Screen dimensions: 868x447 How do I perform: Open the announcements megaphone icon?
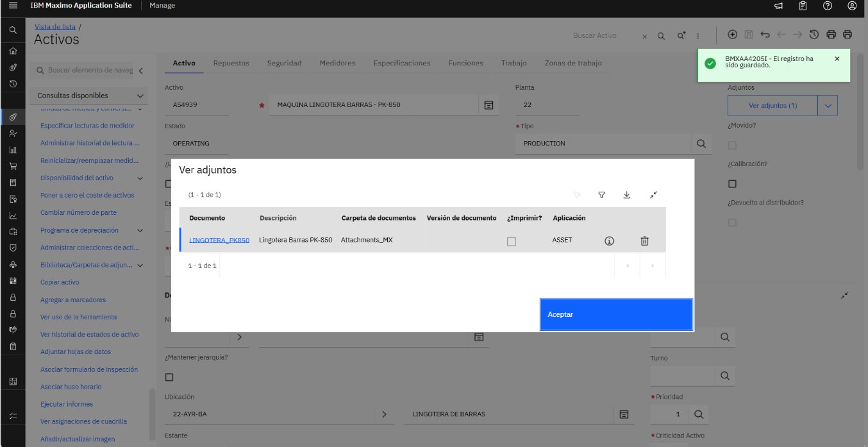pos(778,6)
